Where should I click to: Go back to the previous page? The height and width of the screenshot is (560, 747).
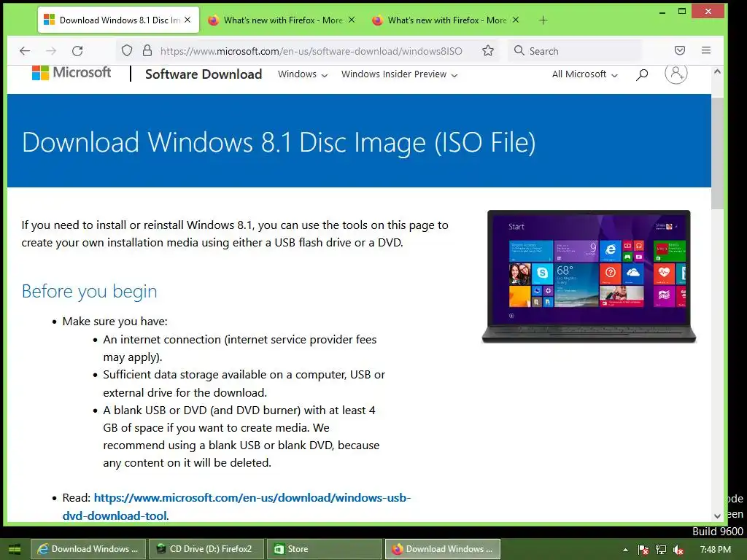(25, 51)
